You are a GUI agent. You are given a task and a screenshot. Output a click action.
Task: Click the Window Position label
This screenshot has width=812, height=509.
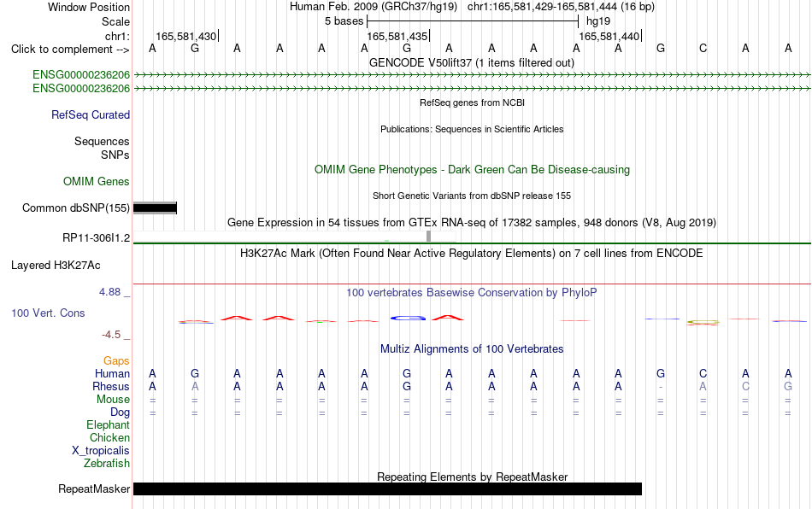[89, 7]
